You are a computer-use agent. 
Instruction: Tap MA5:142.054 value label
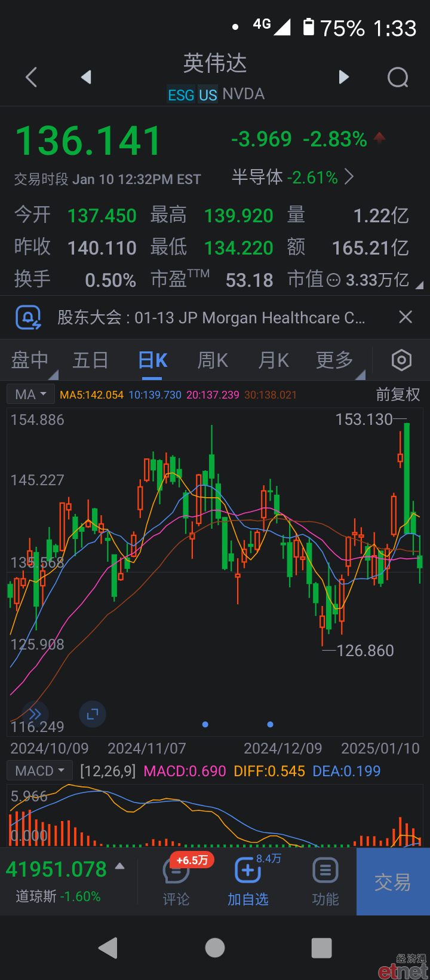(x=91, y=395)
